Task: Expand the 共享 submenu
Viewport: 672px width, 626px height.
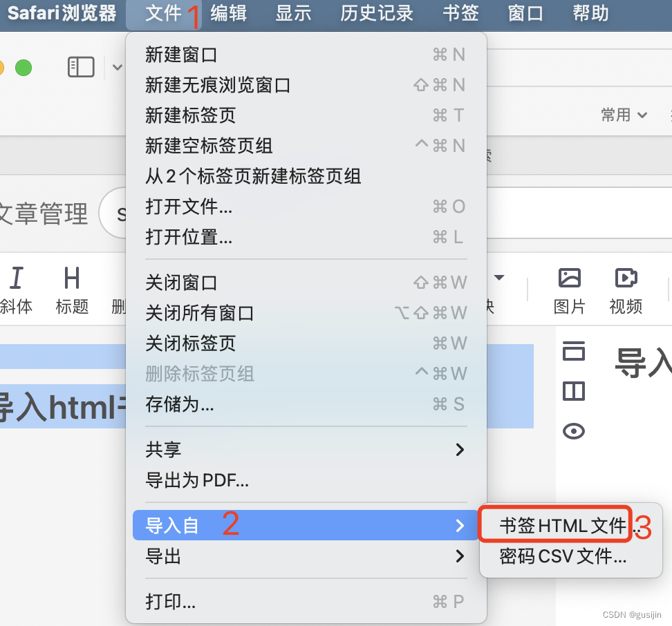Action: 306,450
